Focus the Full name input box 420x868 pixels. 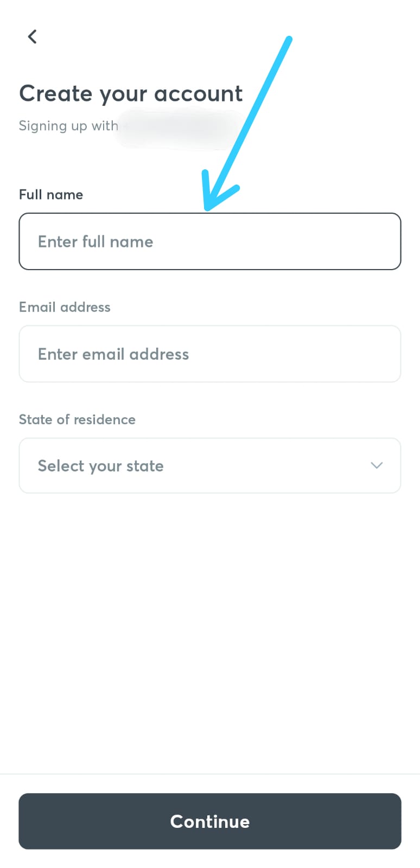pyautogui.click(x=210, y=241)
